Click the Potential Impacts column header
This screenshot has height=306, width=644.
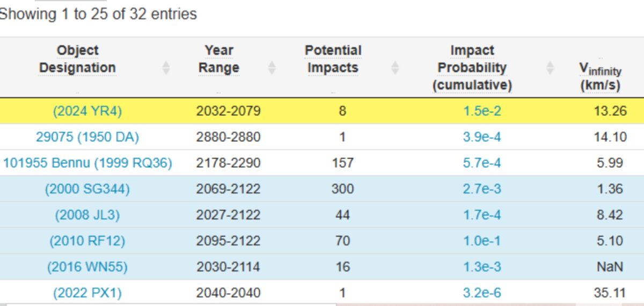tap(333, 59)
